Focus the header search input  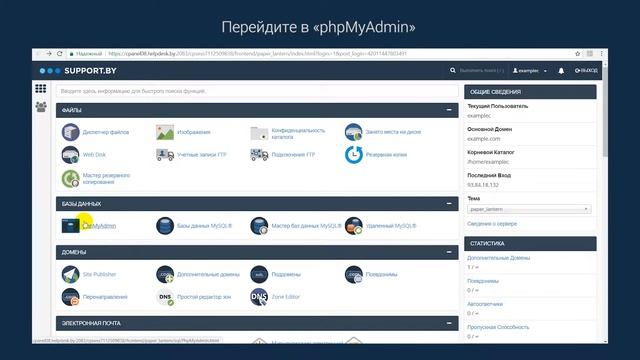click(x=482, y=70)
